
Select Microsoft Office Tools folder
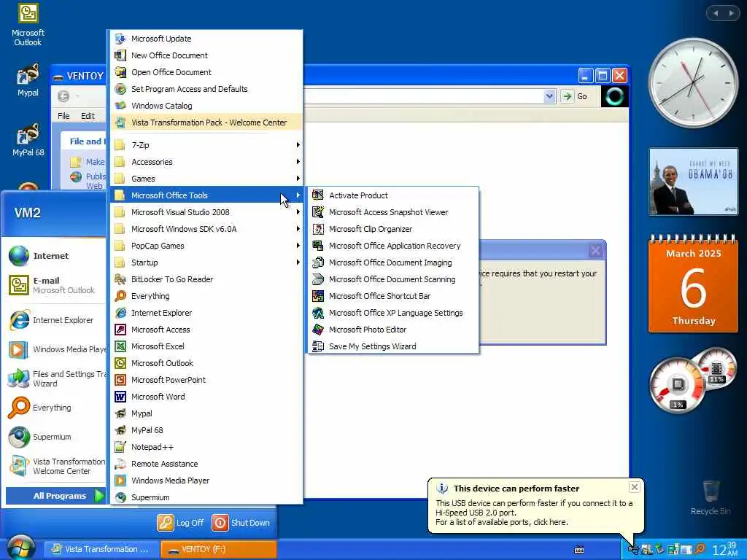206,195
